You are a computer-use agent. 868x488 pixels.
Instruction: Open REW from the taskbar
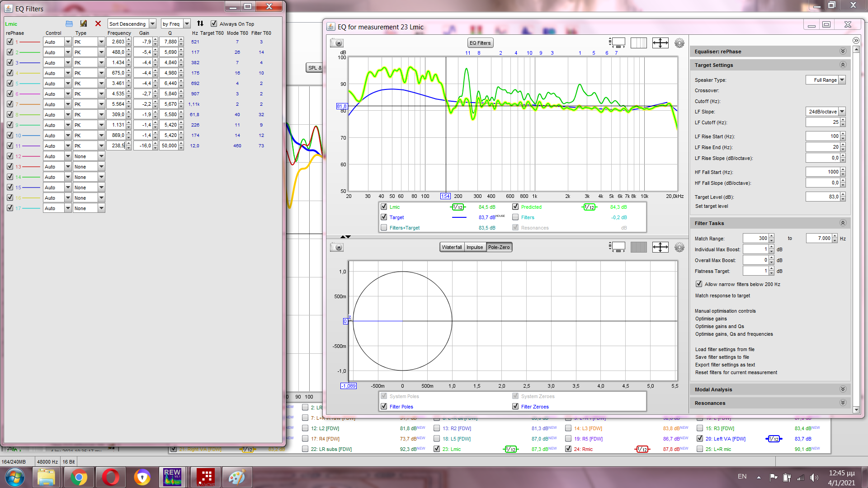click(172, 477)
